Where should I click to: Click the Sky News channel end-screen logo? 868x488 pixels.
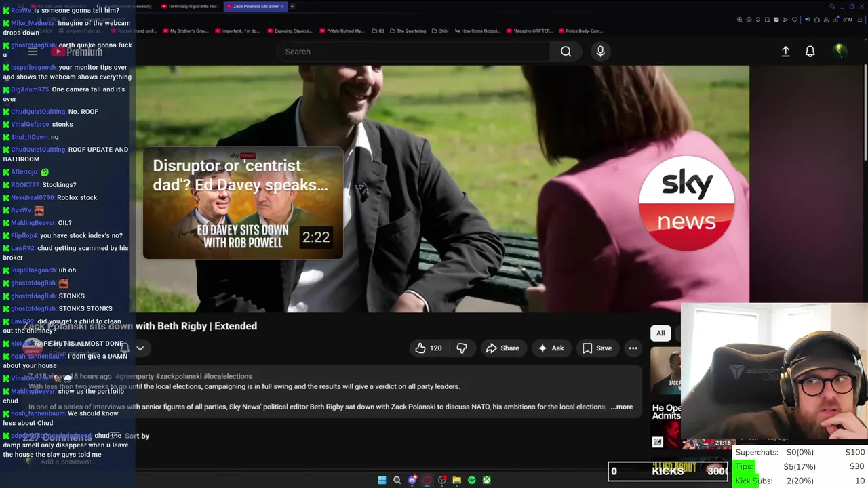(x=686, y=203)
